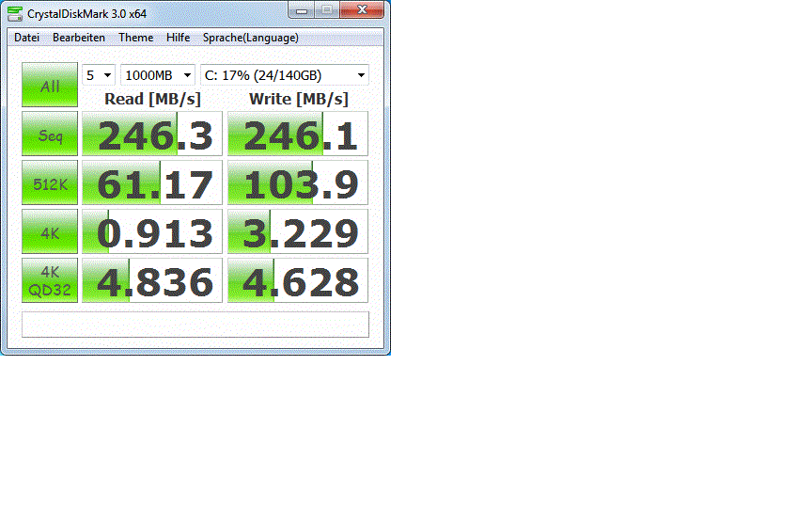Minimize the CrystalDiskMark window
Viewport: 812px width, 508px height.
click(x=302, y=9)
